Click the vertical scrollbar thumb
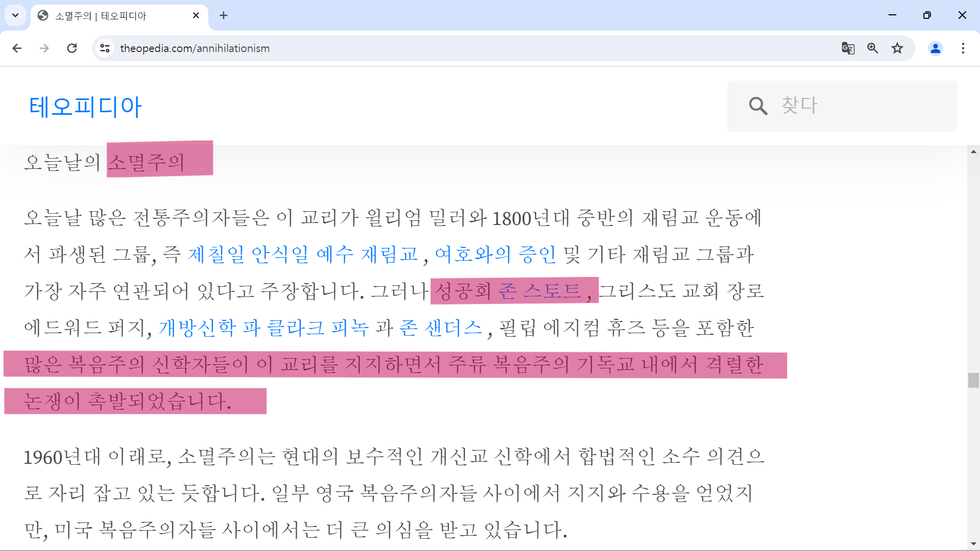The image size is (980, 551). [973, 380]
